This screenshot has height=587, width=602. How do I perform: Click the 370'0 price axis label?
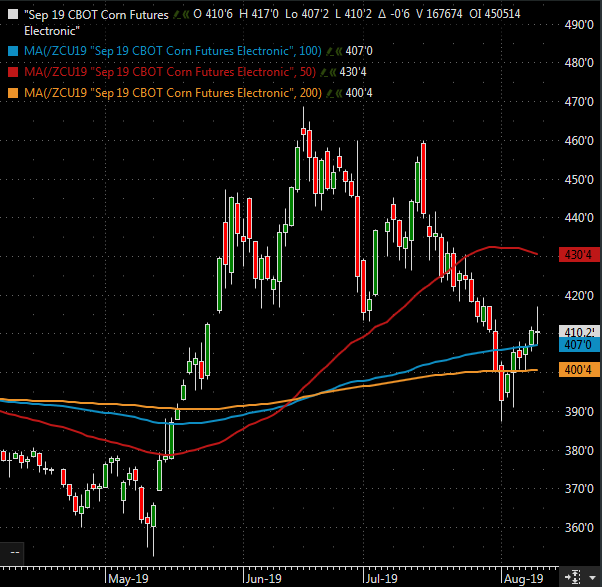[579, 489]
